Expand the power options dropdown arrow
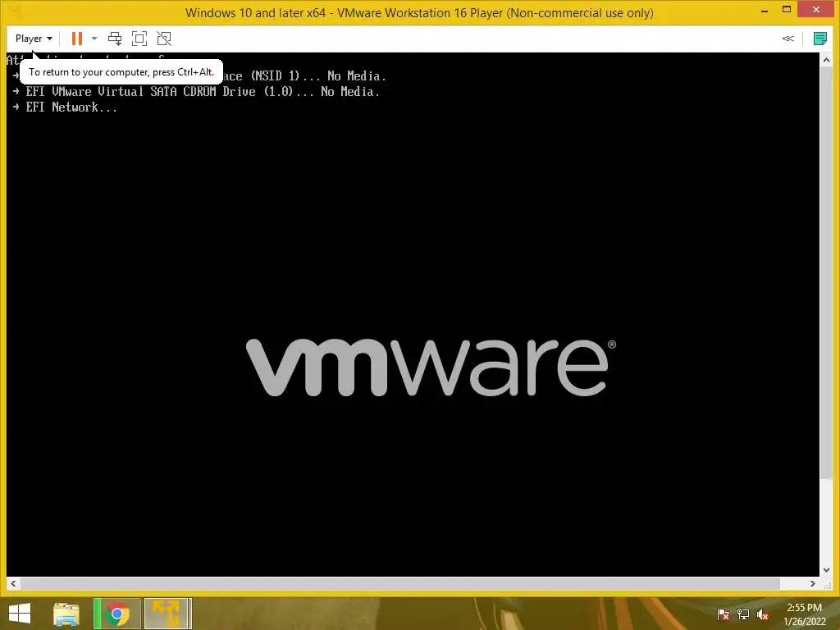The height and width of the screenshot is (630, 840). click(94, 39)
